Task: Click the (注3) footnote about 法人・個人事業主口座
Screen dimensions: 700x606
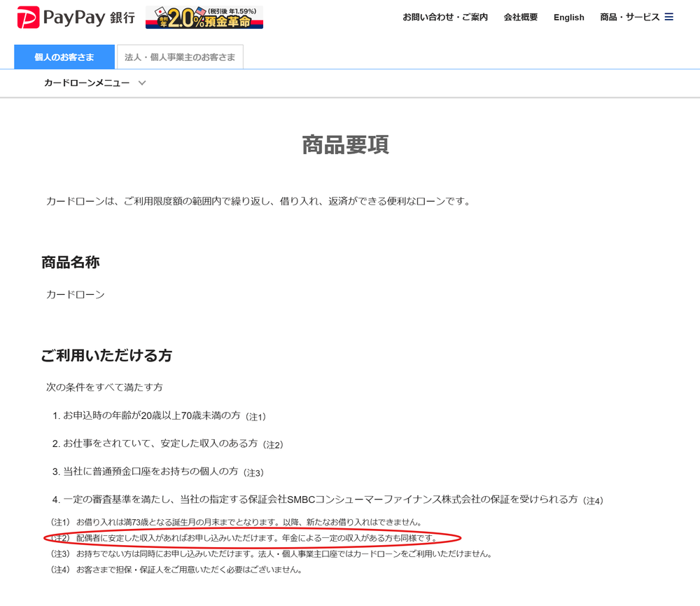Action: pos(272,554)
